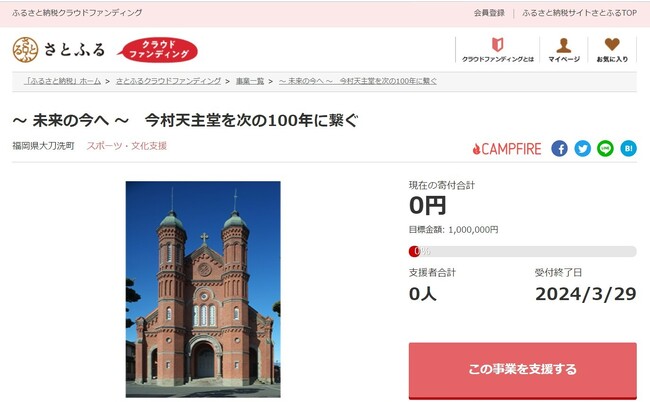The image size is (650, 402).
Task: Click 会員登録 link in top bar
Action: pos(489,13)
